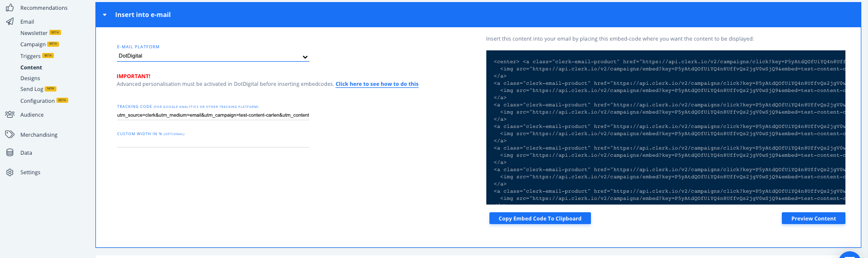Viewport: 868px width, 258px height.
Task: Follow the 'Click here to see how' link
Action: point(377,84)
